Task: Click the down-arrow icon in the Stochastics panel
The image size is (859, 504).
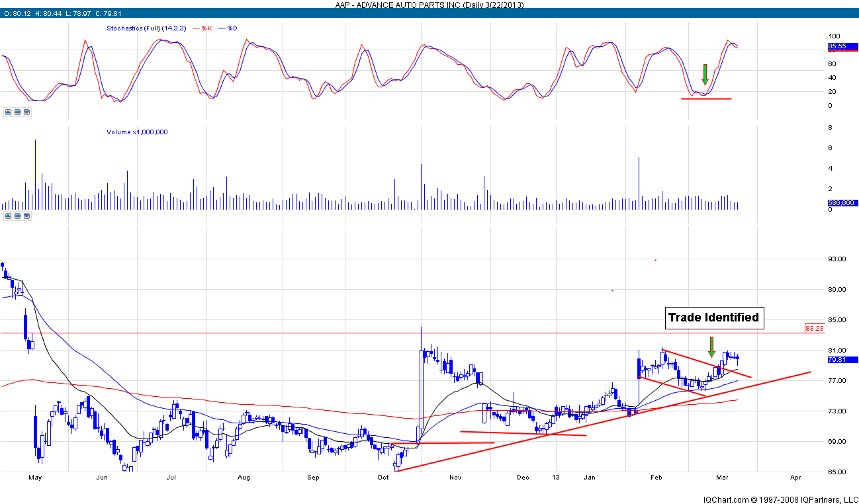Action: coord(26,112)
